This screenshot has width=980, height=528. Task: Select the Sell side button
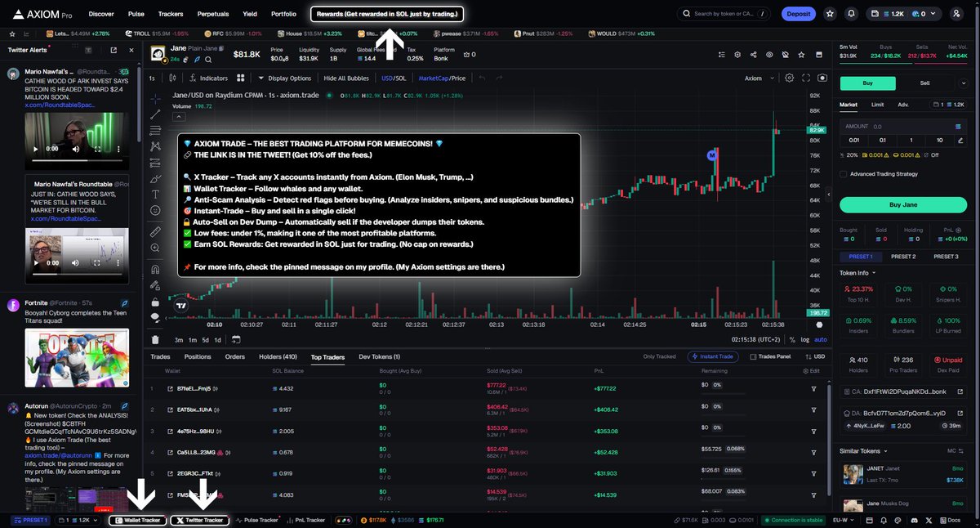[x=925, y=83]
